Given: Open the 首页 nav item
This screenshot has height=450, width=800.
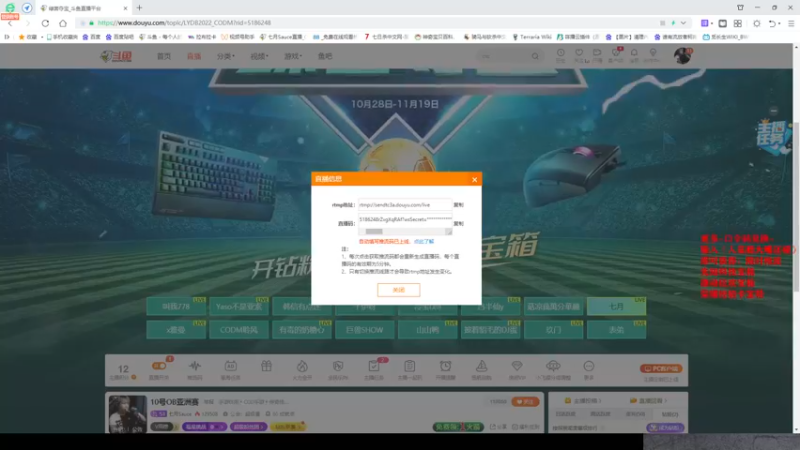Looking at the screenshot, I should point(164,56).
